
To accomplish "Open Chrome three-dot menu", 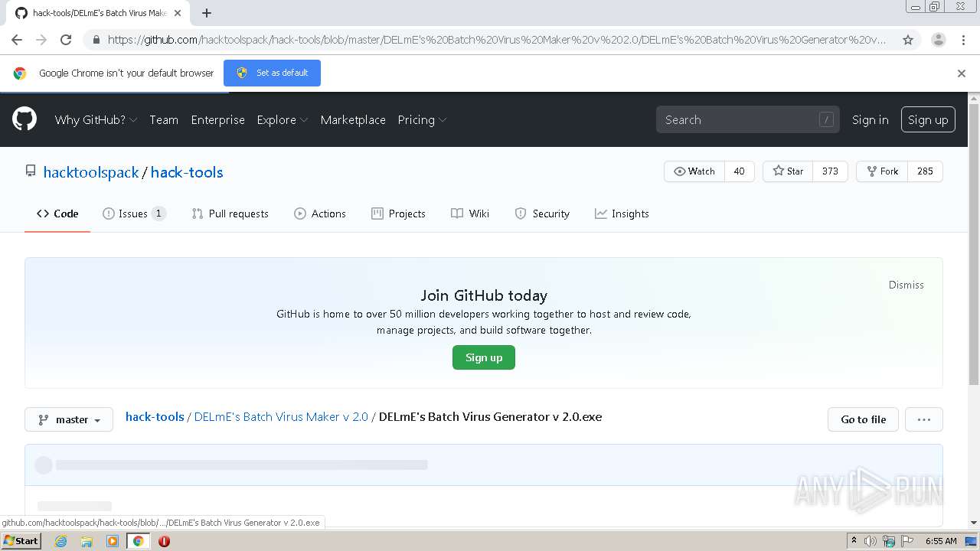I will (963, 40).
